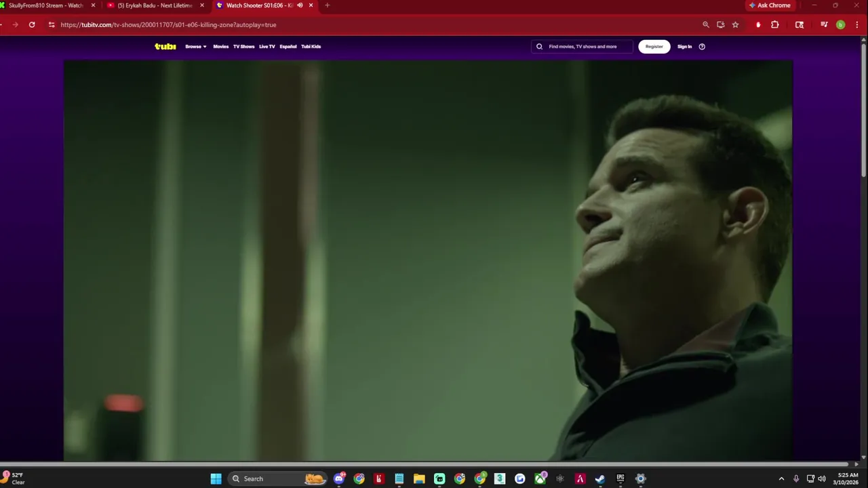Go forward in browser history

(15, 24)
